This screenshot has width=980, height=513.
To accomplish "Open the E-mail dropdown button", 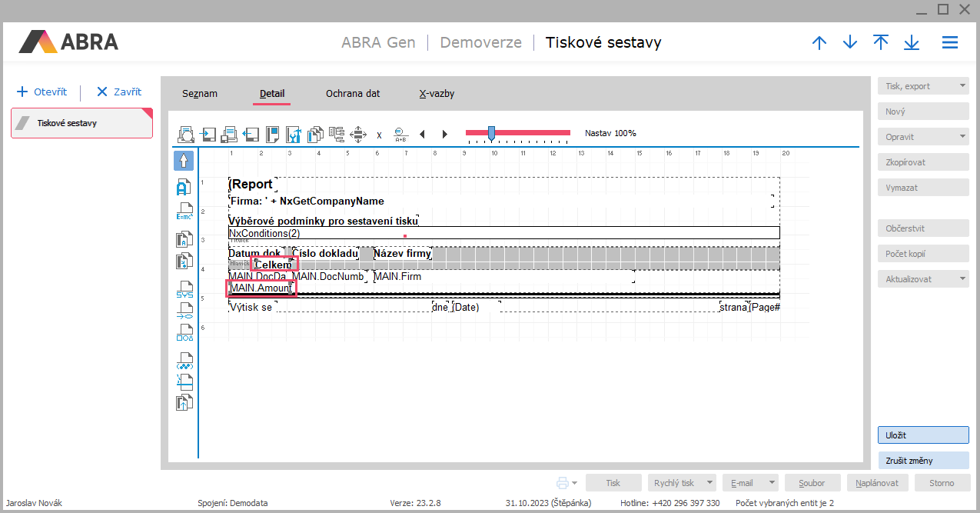I will [750, 483].
